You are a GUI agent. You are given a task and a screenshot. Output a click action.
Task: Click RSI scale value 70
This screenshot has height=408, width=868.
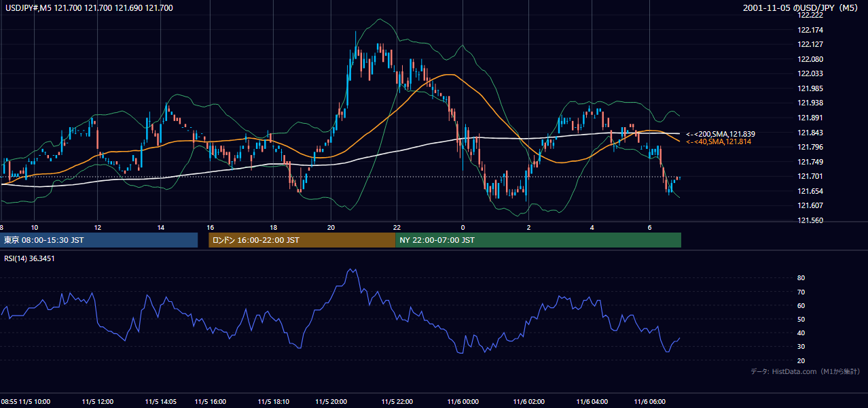point(801,292)
